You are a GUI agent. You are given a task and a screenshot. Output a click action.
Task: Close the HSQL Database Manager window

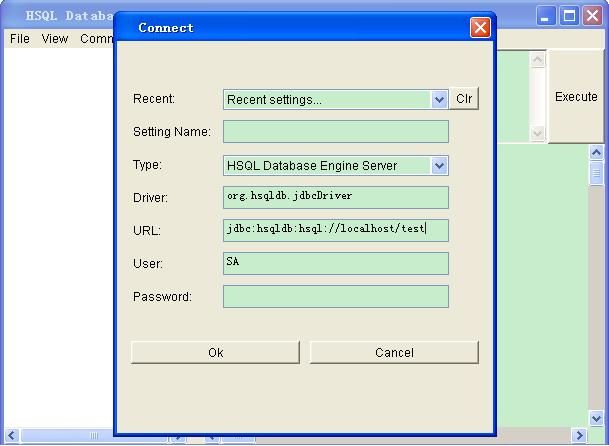point(593,16)
